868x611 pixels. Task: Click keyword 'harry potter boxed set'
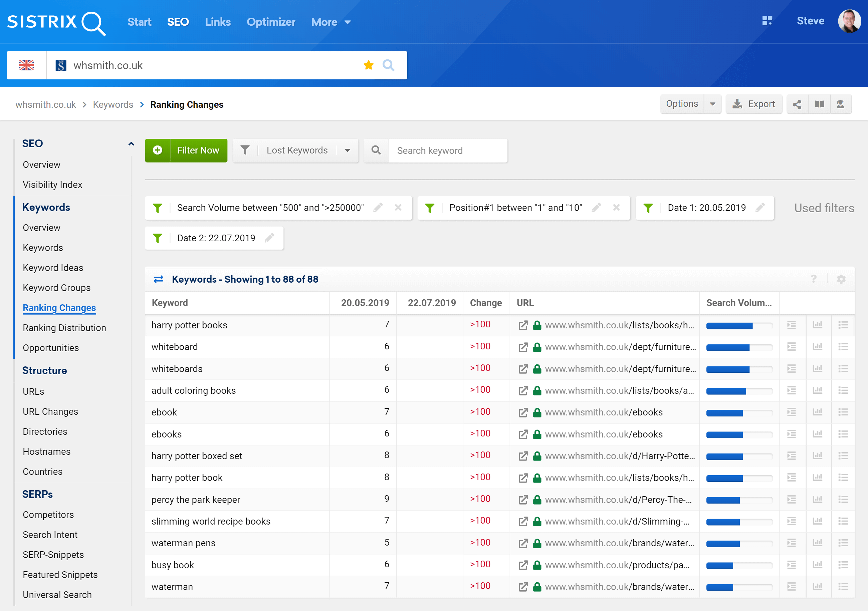click(x=197, y=456)
